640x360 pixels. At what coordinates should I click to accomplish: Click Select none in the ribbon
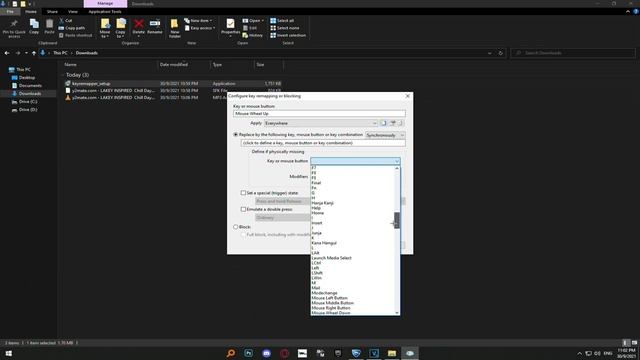pos(285,28)
